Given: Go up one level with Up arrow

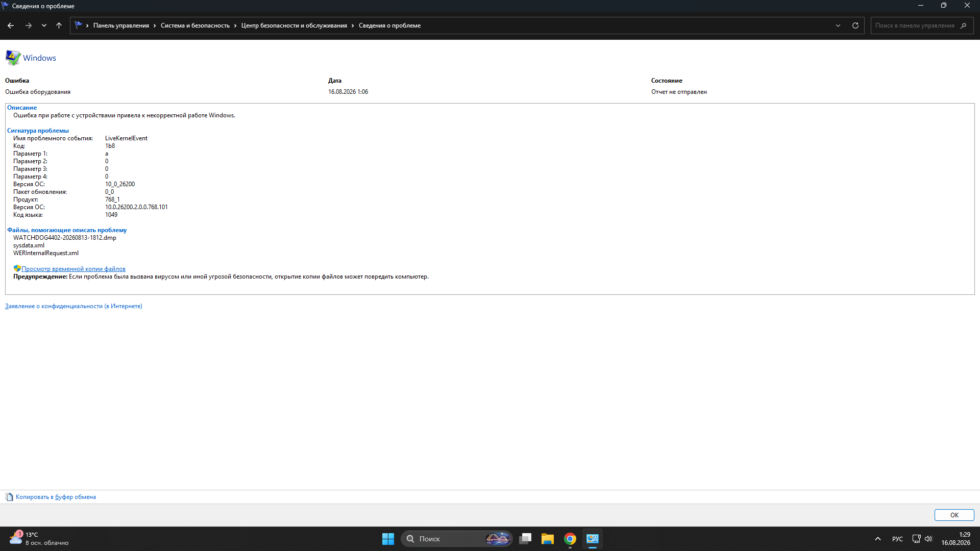Looking at the screenshot, I should (x=59, y=26).
